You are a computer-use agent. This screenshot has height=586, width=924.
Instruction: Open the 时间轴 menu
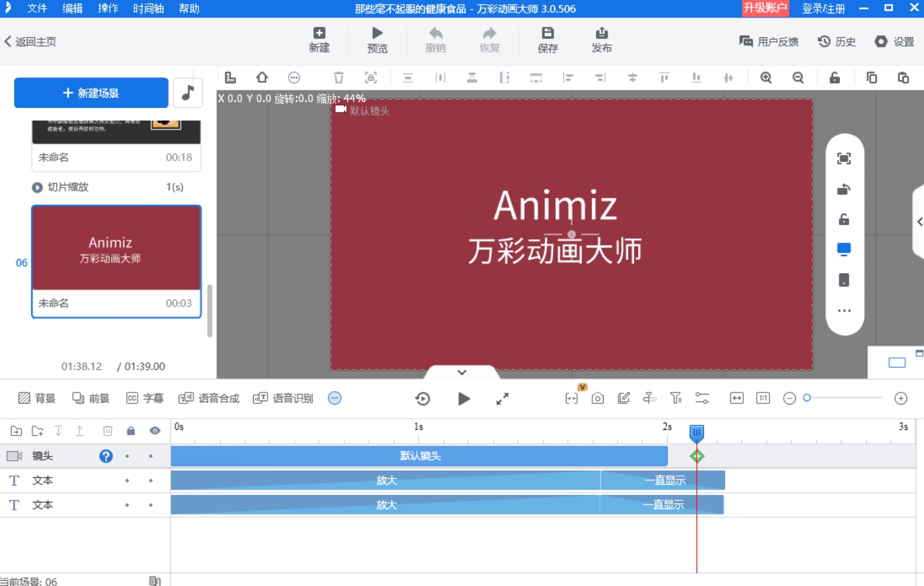coord(148,9)
